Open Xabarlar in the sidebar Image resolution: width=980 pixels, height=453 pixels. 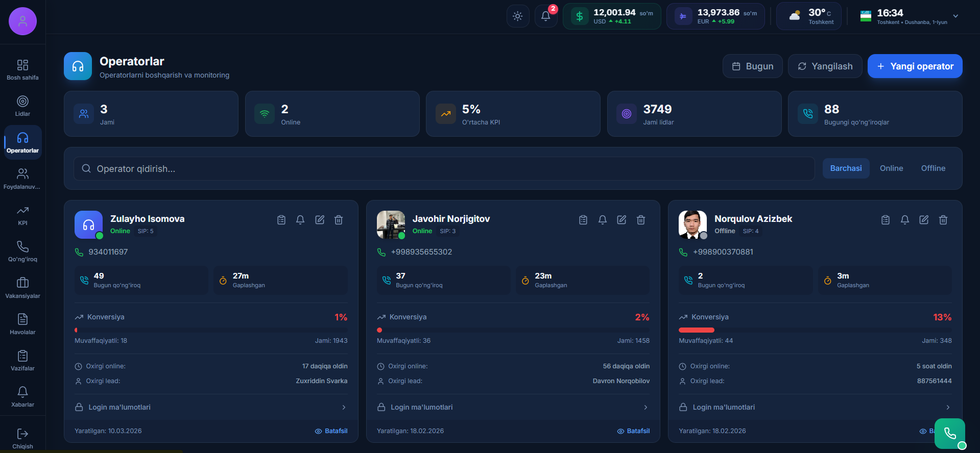pyautogui.click(x=22, y=397)
